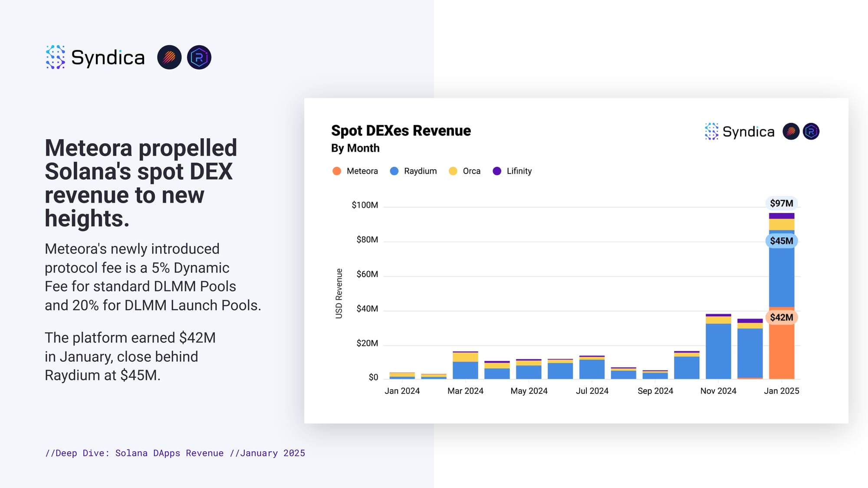
Task: Click the $45M Raydium data label
Action: [x=781, y=241]
